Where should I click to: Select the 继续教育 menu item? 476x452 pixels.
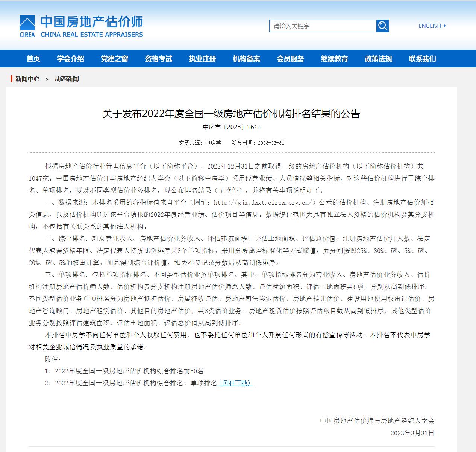pos(334,59)
